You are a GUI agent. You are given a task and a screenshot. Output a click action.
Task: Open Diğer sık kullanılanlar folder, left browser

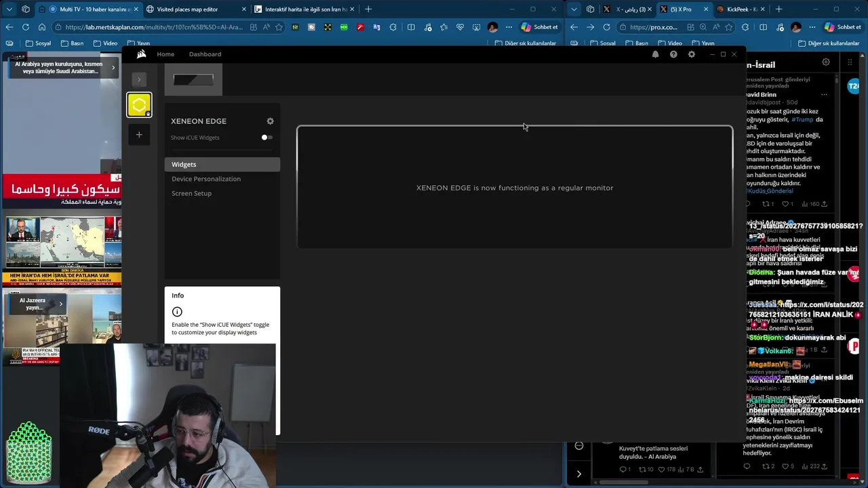point(526,43)
